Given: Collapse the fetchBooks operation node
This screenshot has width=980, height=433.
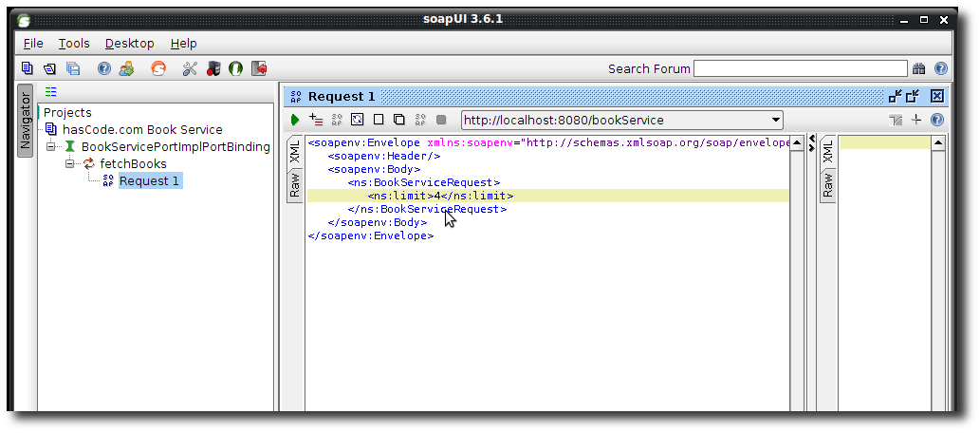Looking at the screenshot, I should point(70,163).
